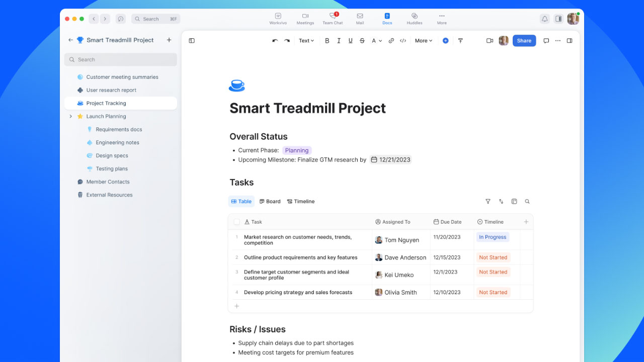The height and width of the screenshot is (362, 644).
Task: Open the text color picker
Action: pyautogui.click(x=376, y=41)
